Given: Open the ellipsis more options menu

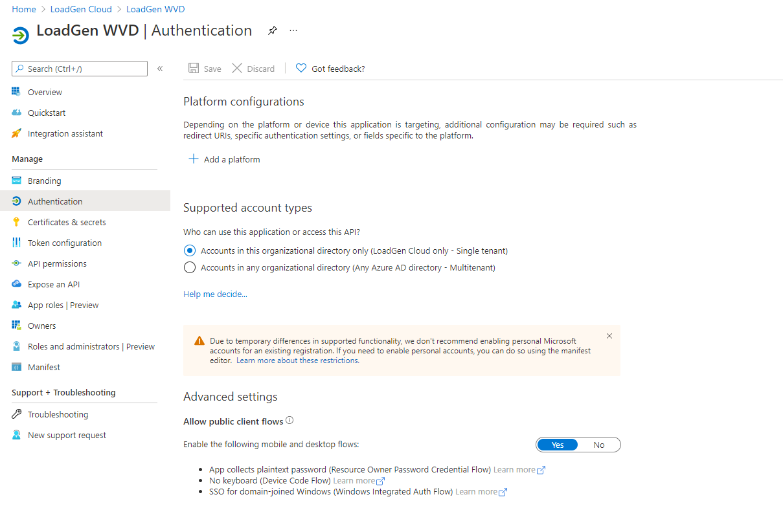Looking at the screenshot, I should coord(293,30).
